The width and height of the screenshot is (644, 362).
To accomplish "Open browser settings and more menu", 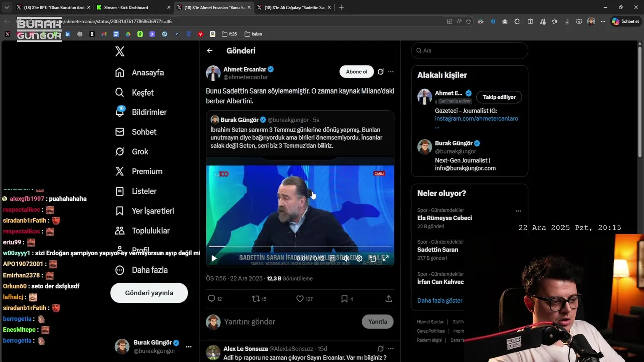I will tap(603, 22).
